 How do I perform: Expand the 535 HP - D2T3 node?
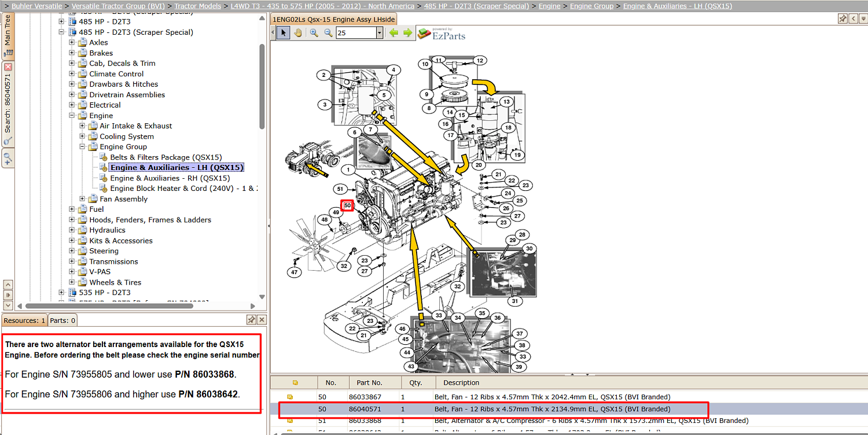click(x=61, y=293)
